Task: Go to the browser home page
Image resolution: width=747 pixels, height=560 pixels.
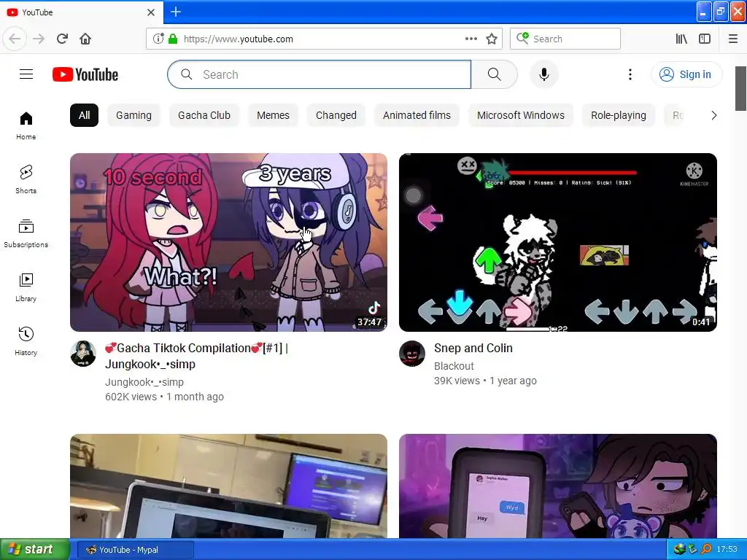Action: (85, 39)
